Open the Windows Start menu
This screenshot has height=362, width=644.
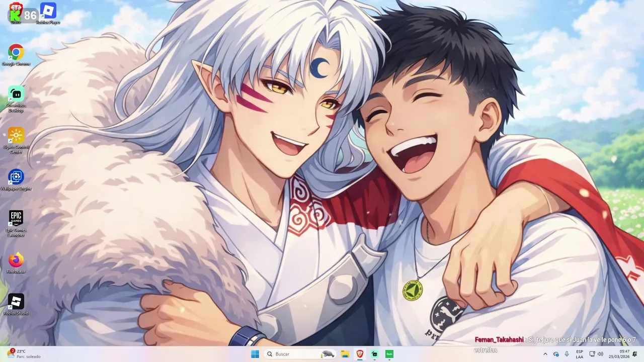[x=255, y=354]
